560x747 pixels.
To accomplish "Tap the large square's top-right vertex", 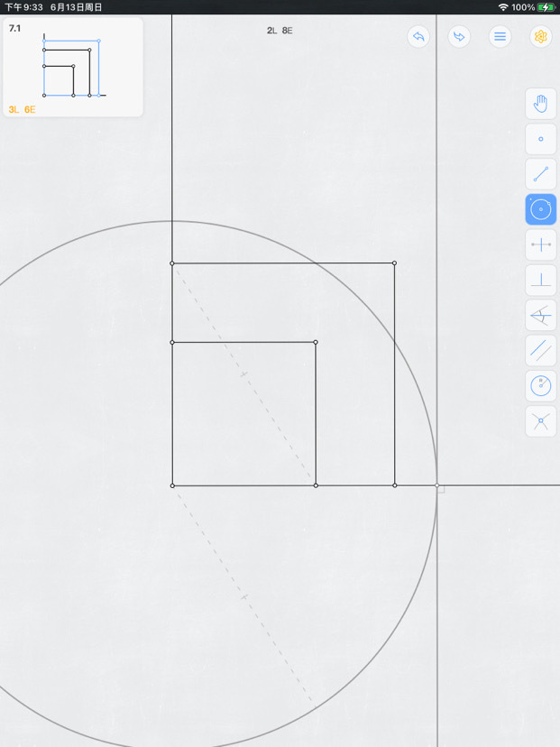I will pos(394,263).
